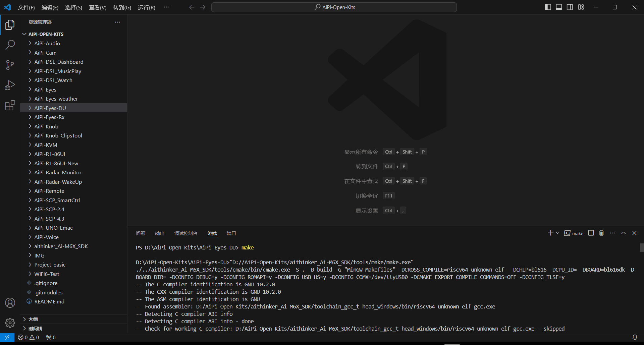644x345 pixels.
Task: Expand the aithinker_Ai-M6X_SDK folder
Action: coord(74,246)
